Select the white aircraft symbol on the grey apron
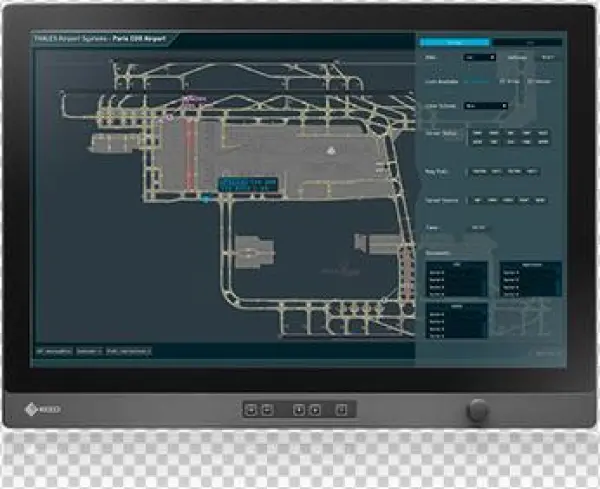Screen dimensions: 600x489 click(331, 150)
